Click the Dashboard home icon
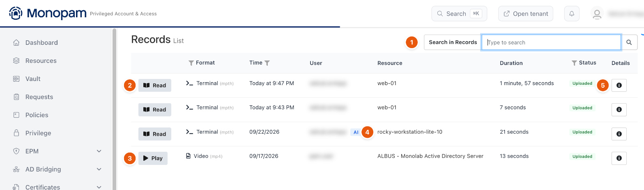 point(16,43)
